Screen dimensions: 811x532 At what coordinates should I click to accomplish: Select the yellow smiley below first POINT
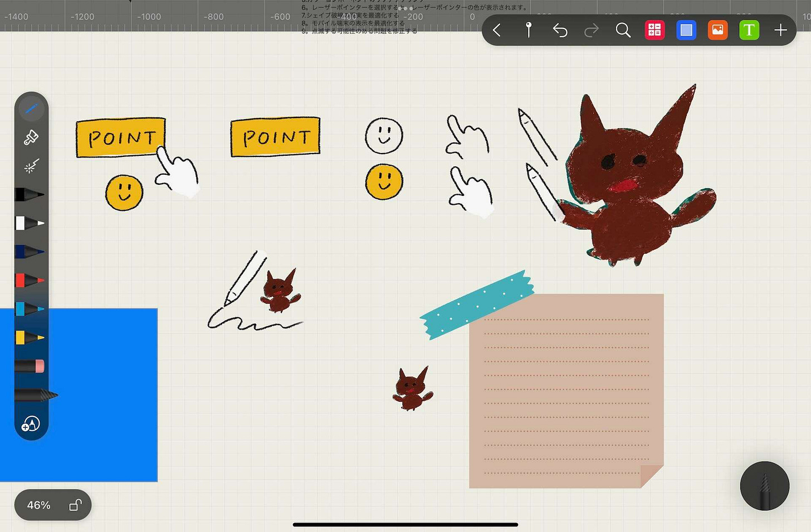coord(124,193)
